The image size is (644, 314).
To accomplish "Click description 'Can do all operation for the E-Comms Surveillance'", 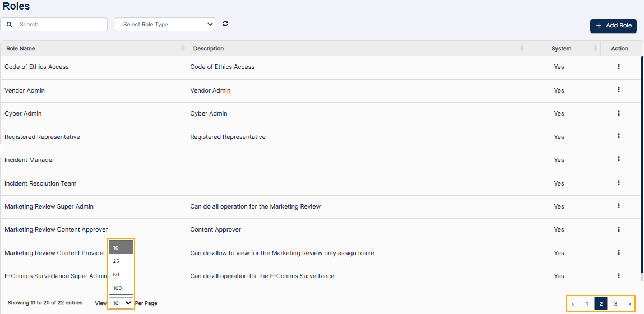I will 262,276.
